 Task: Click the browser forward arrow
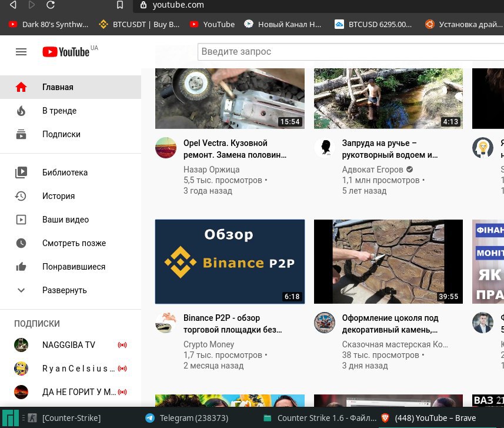tap(32, 5)
